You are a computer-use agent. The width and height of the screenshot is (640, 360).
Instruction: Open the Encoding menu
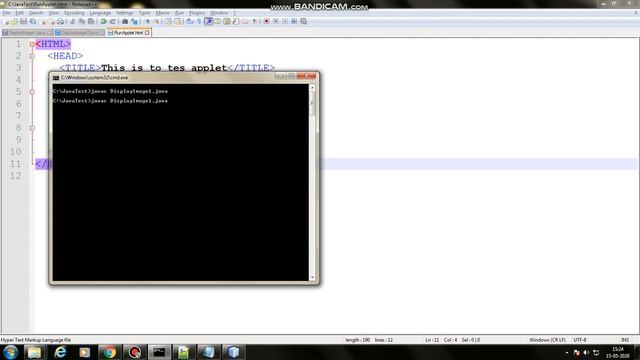[x=74, y=13]
